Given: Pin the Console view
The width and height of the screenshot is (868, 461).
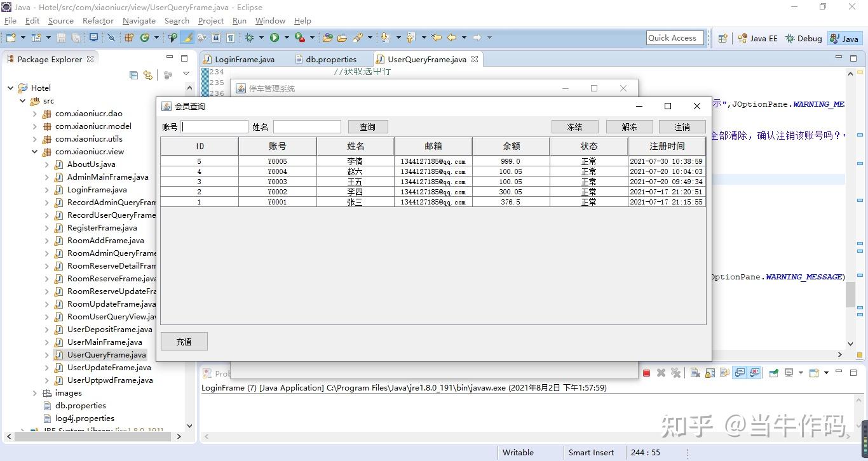Looking at the screenshot, I should tap(773, 373).
